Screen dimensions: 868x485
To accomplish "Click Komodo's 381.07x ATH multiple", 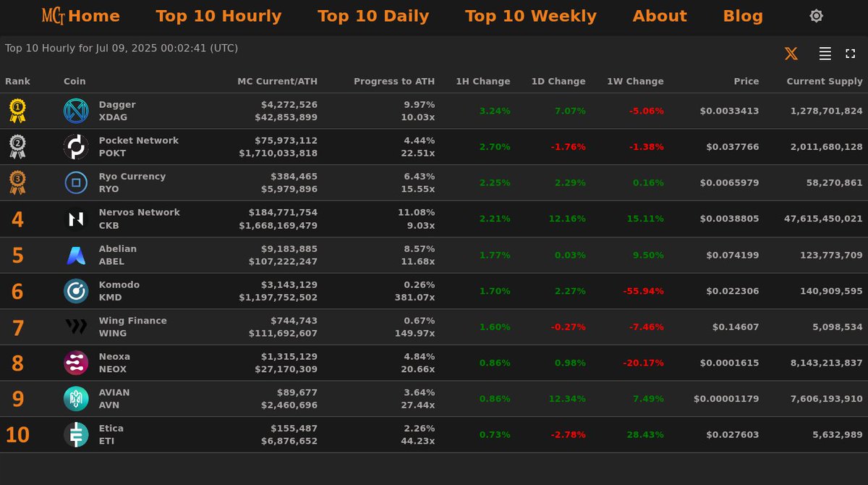I will click(x=414, y=298).
